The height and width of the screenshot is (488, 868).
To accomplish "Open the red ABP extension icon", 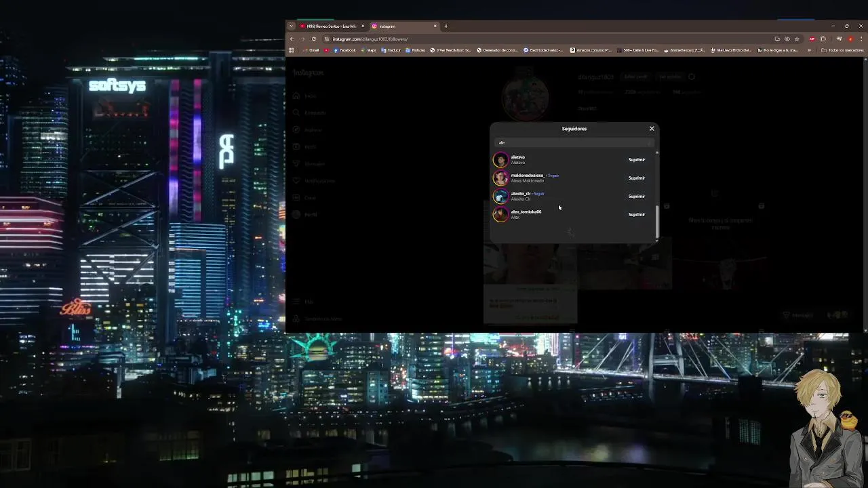I will click(812, 39).
